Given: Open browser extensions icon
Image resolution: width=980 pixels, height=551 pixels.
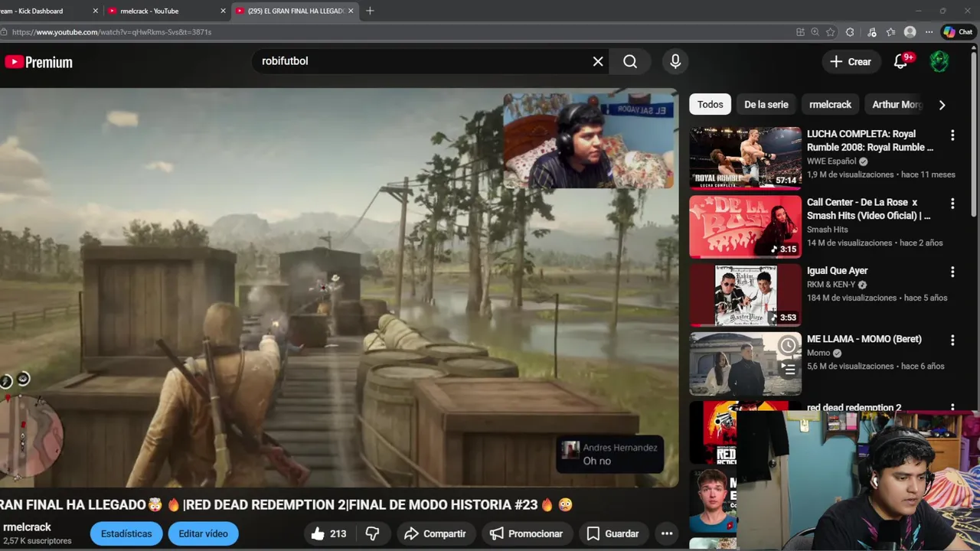Looking at the screenshot, I should (850, 32).
